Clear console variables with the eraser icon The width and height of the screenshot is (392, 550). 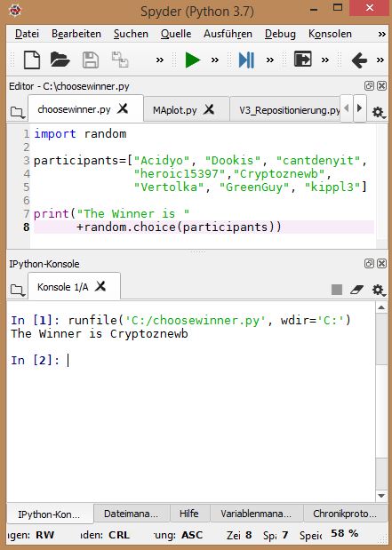[357, 290]
